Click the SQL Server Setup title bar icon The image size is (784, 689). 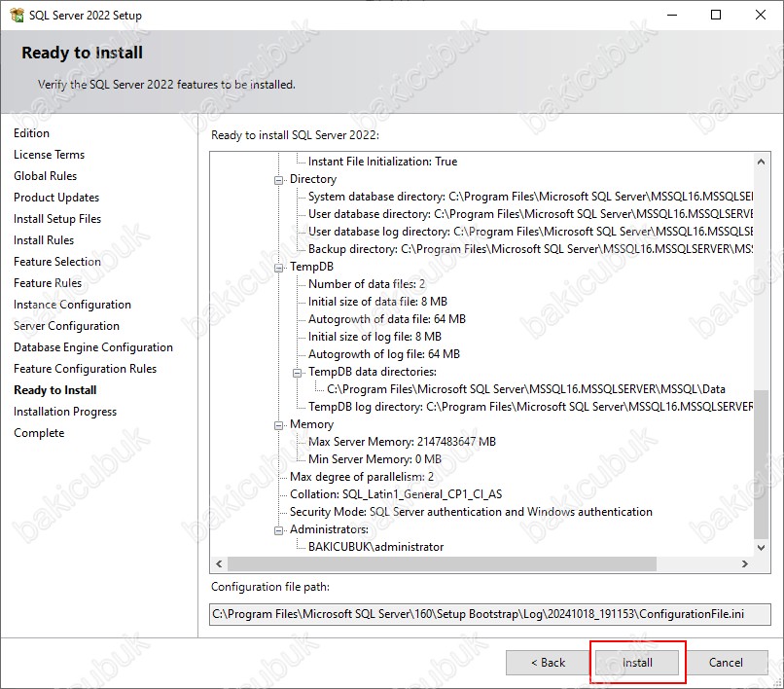(17, 15)
